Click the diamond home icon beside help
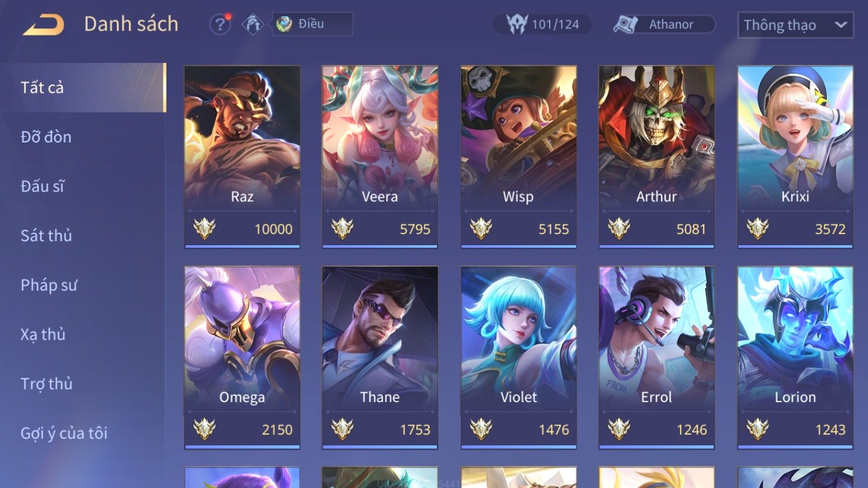The image size is (868, 488). click(252, 24)
